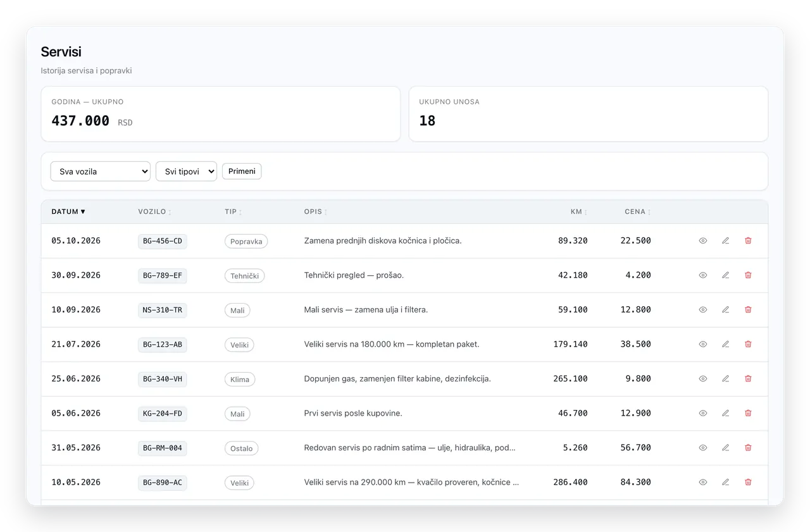Image resolution: width=810 pixels, height=532 pixels.
Task: Edit the BG-340-VH service entry
Action: (x=725, y=379)
